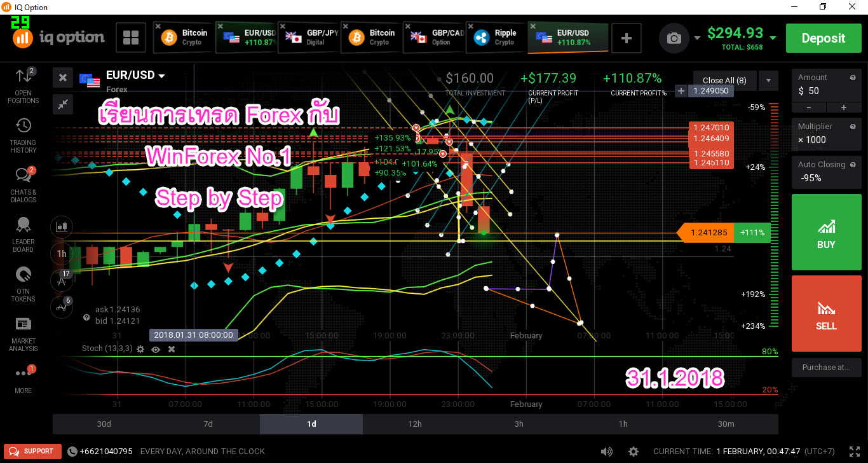Detach the EUR/USD chart window
The width and height of the screenshot is (868, 463).
(62, 78)
